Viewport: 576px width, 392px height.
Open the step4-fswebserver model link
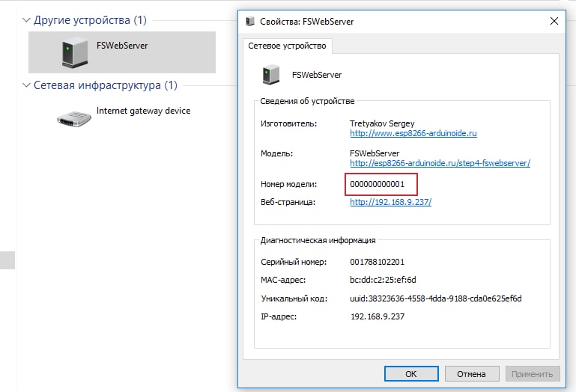[440, 163]
